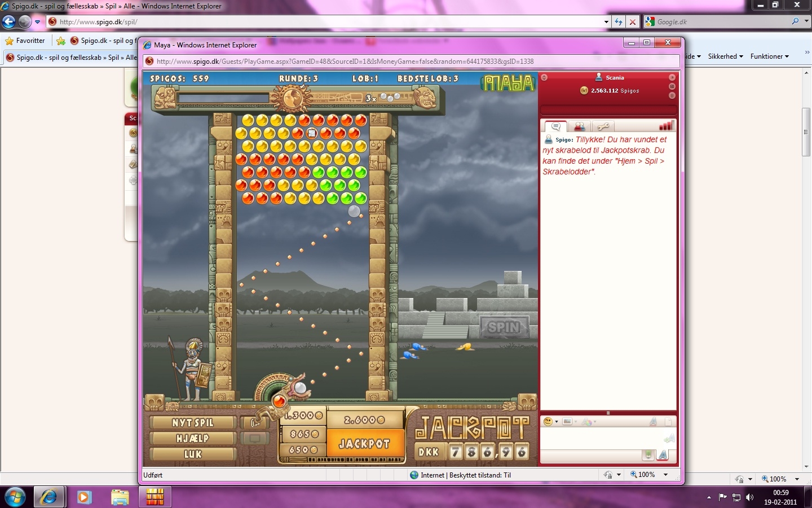Image resolution: width=812 pixels, height=508 pixels.
Task: Open the HJÆLP help button
Action: (192, 438)
